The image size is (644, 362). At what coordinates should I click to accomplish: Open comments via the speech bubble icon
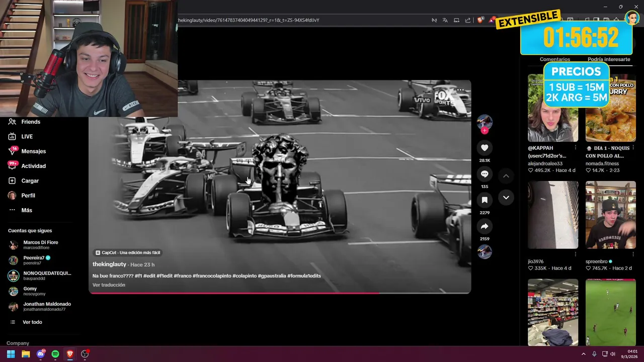(485, 174)
